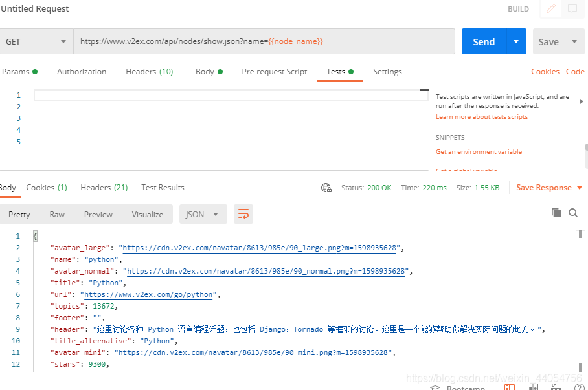Click the BUILD mode label
Viewport: 588px width, 390px height.
coord(518,9)
